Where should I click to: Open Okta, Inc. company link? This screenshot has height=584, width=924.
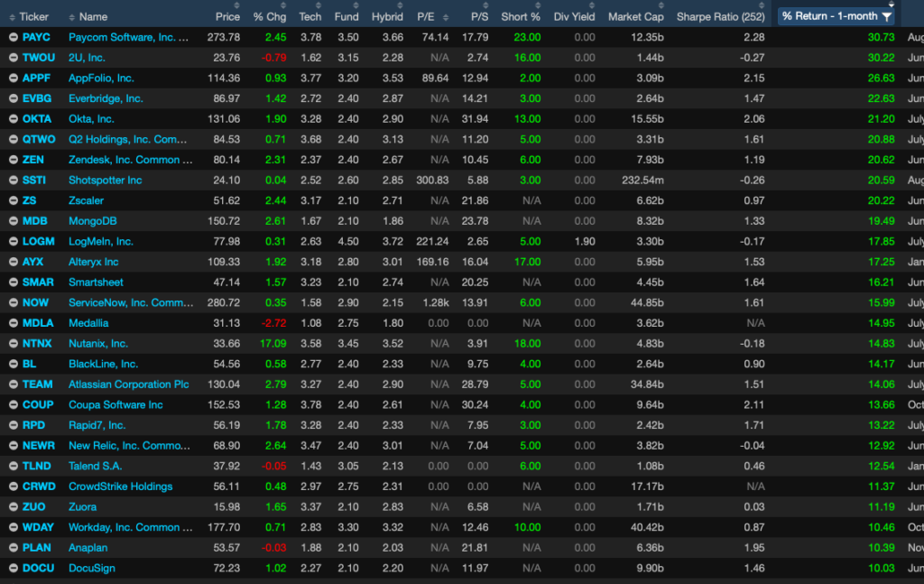[x=91, y=119]
